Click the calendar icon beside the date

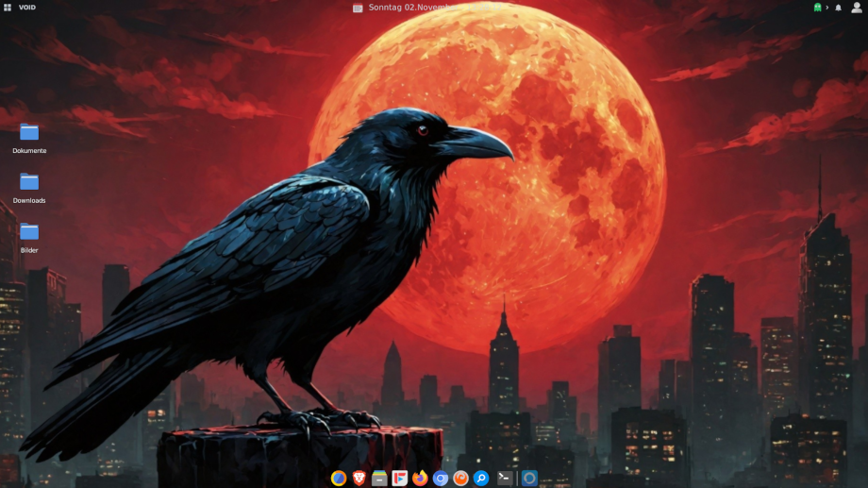point(358,8)
